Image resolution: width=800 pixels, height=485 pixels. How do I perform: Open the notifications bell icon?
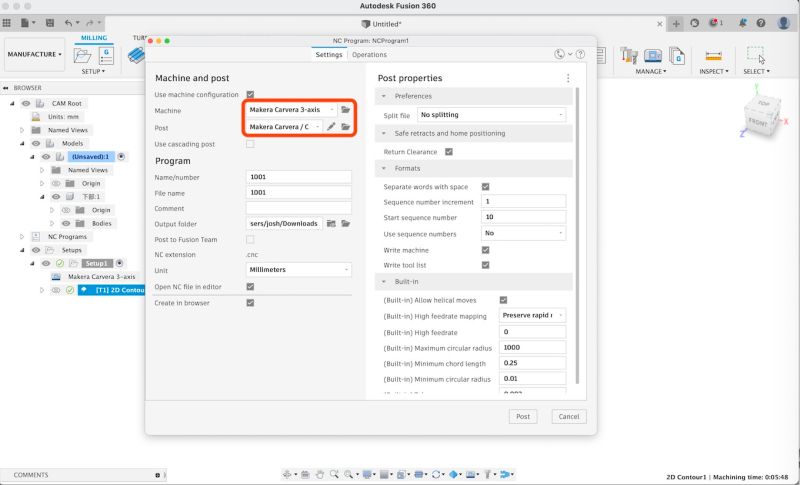[x=742, y=23]
